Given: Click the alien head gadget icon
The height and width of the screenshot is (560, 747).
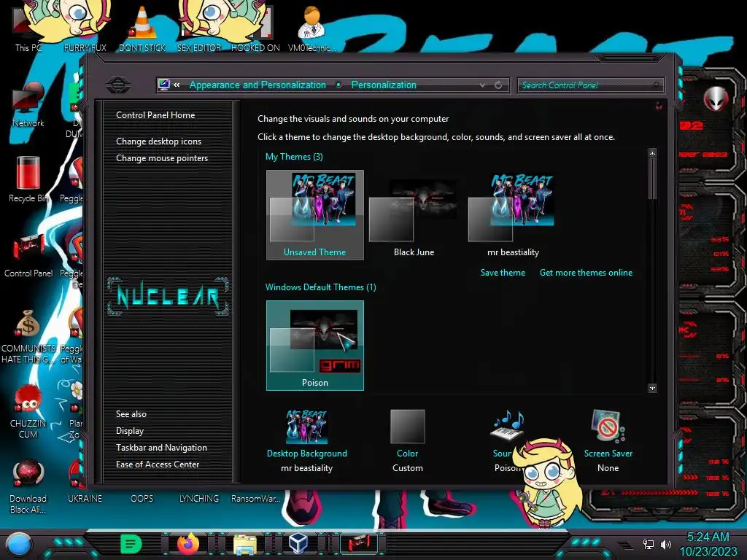Looking at the screenshot, I should pyautogui.click(x=716, y=98).
